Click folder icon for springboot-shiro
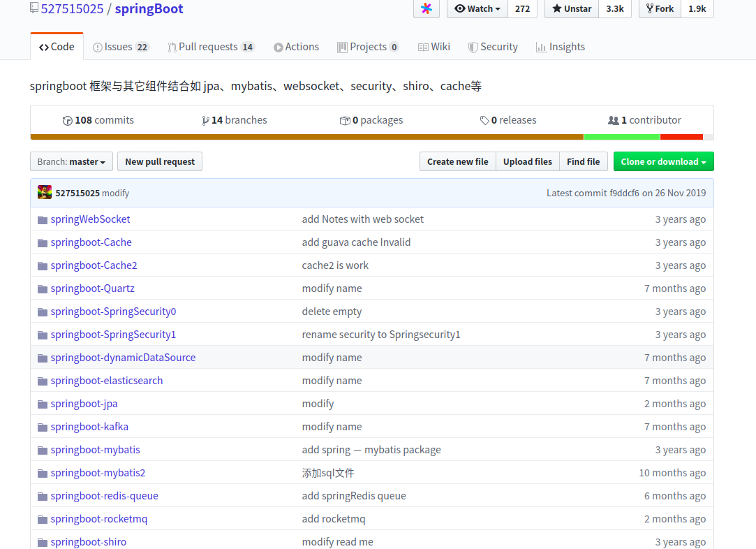The width and height of the screenshot is (756, 549). click(x=43, y=543)
